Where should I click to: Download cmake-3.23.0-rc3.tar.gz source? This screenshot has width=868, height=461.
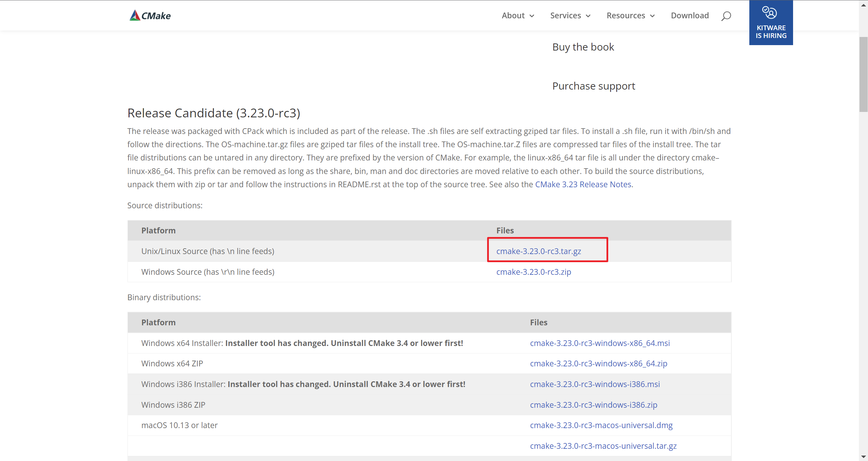[x=538, y=251]
